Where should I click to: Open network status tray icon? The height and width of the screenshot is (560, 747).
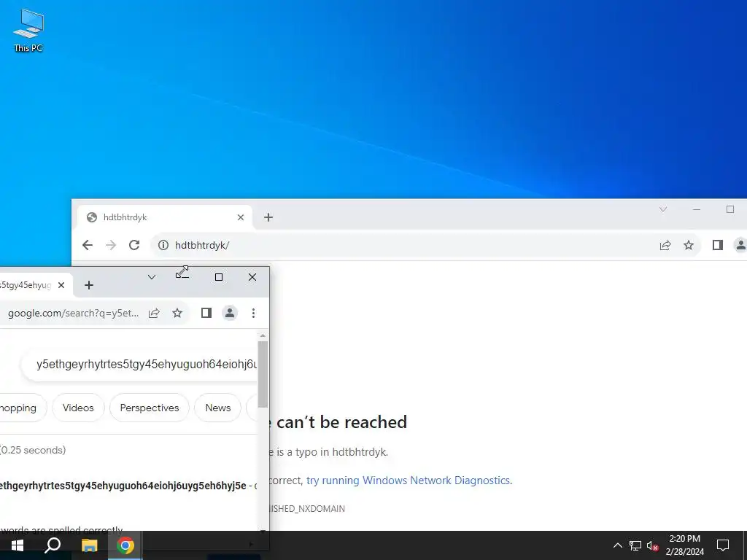tap(635, 545)
